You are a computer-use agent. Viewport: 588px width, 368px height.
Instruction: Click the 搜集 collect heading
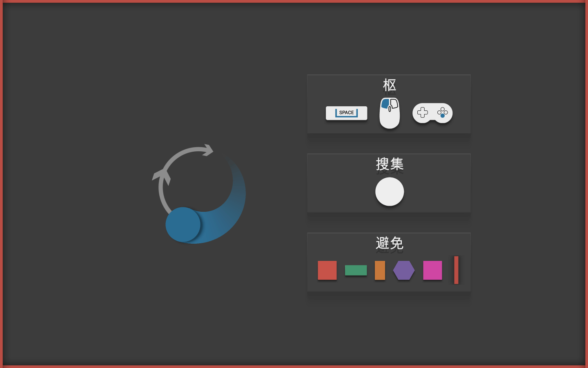tap(390, 164)
